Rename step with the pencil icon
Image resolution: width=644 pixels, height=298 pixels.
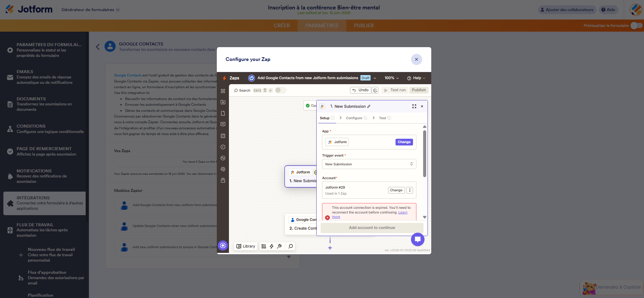coord(369,106)
